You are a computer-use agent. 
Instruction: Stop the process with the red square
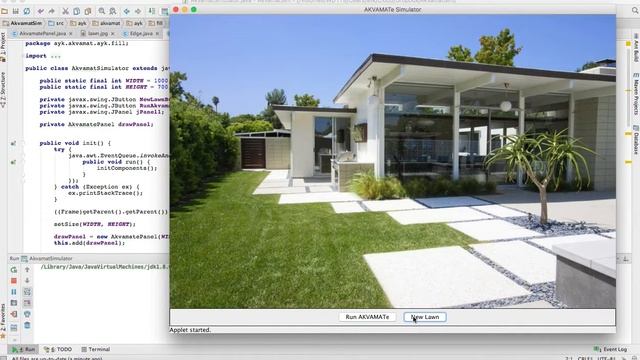point(13,281)
